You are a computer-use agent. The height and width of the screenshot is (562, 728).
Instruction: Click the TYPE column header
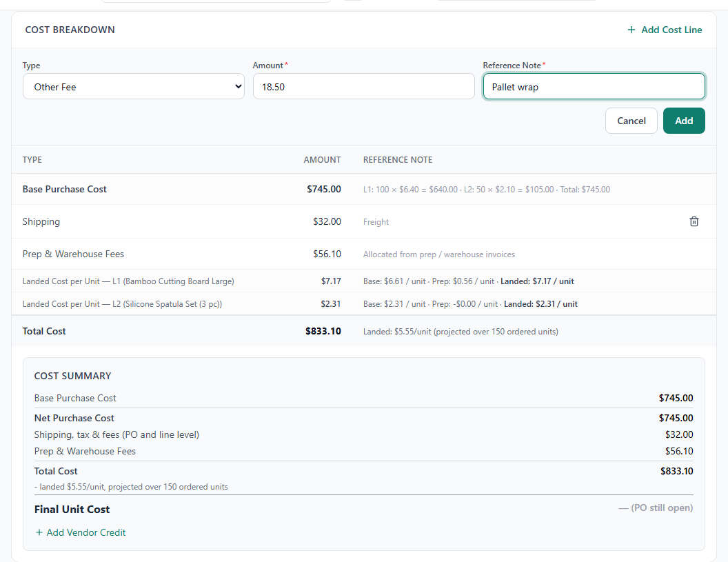[32, 160]
